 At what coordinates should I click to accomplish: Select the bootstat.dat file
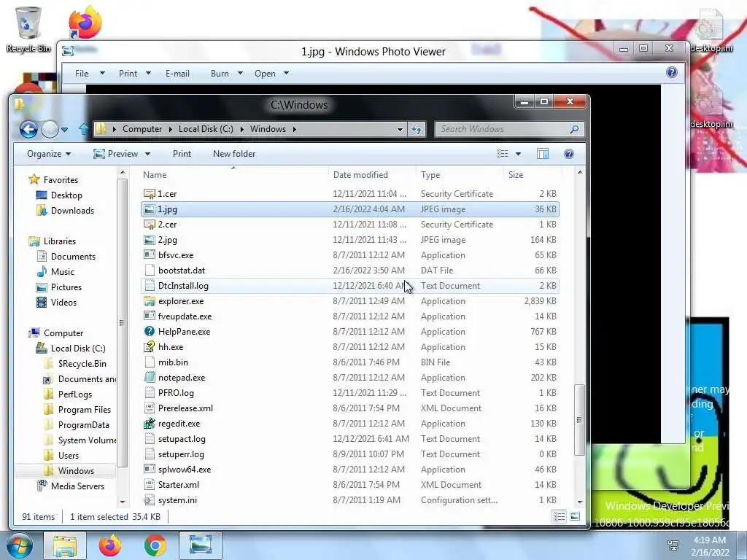[350, 271]
